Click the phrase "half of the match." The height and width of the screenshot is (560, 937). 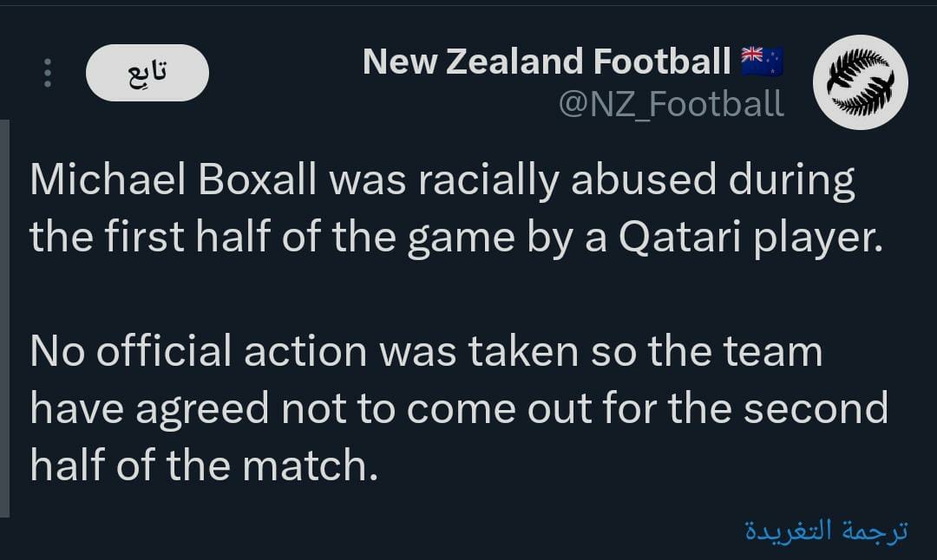(x=204, y=466)
